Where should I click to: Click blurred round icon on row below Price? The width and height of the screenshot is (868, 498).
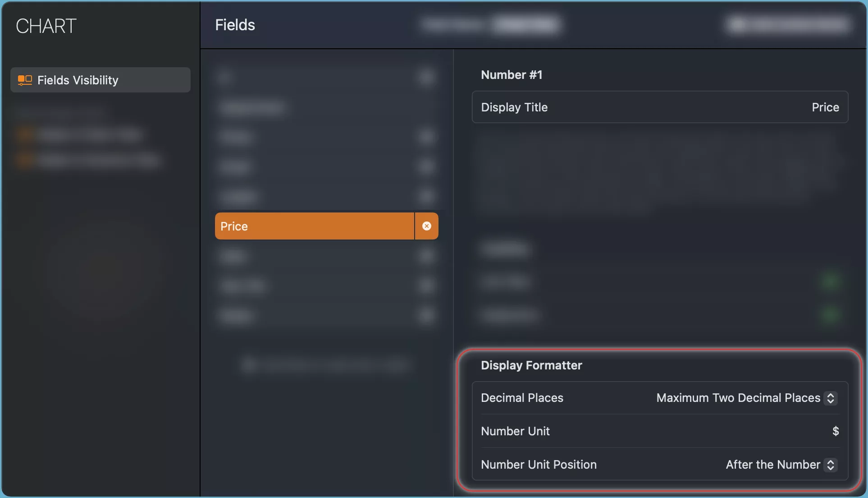(426, 256)
